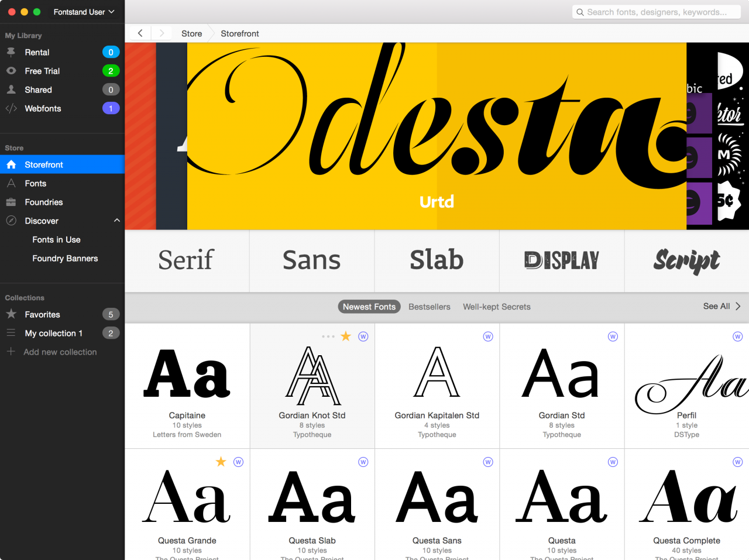This screenshot has width=749, height=560.
Task: Click the Foundries briefcase icon
Action: tap(11, 202)
